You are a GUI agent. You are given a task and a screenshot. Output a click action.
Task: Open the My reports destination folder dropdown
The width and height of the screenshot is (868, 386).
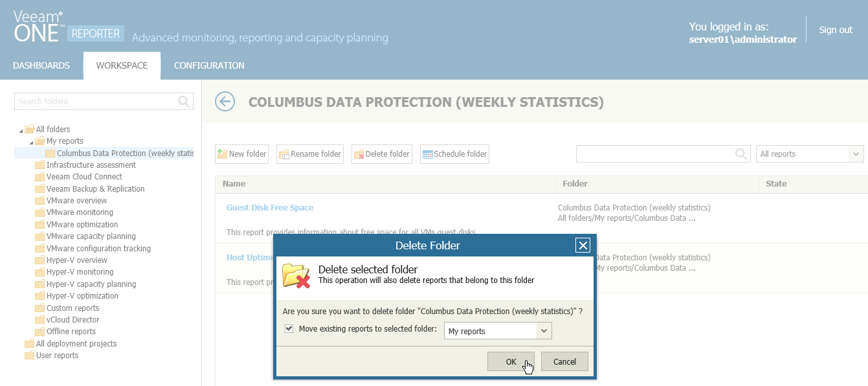[544, 331]
